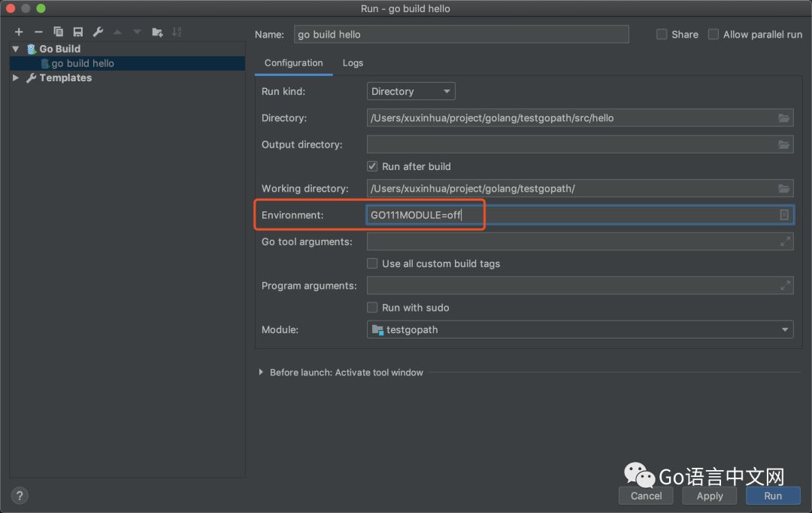Open the help question mark button

[20, 495]
